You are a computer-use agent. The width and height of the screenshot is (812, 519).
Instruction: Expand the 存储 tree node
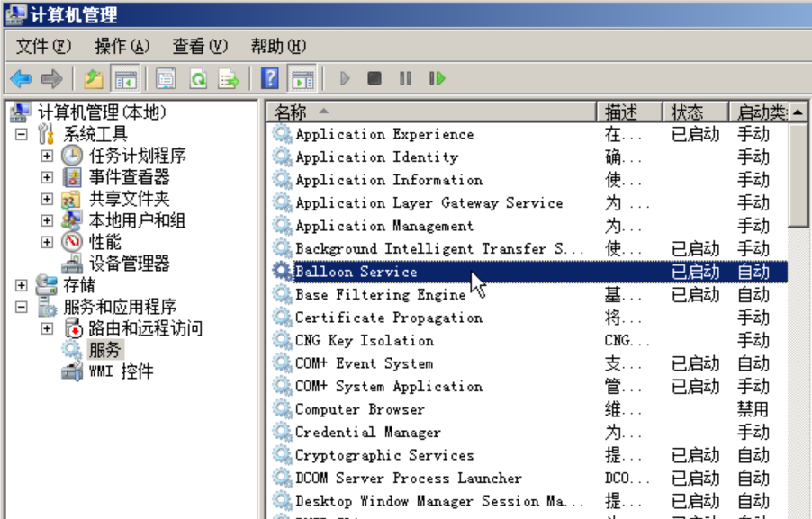[x=22, y=285]
